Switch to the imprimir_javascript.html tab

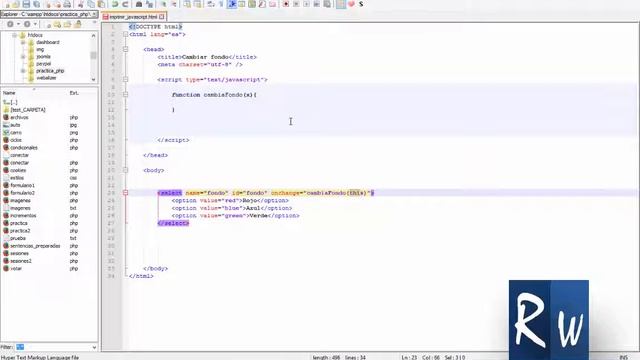133,17
